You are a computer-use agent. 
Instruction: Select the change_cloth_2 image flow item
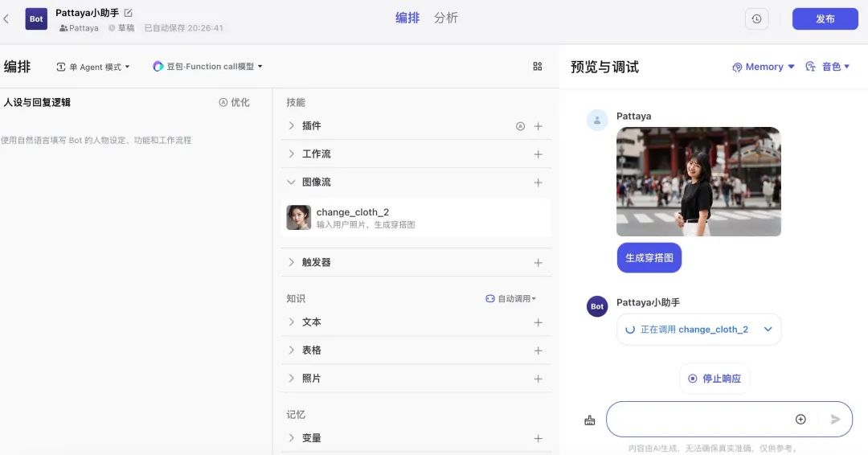click(416, 218)
